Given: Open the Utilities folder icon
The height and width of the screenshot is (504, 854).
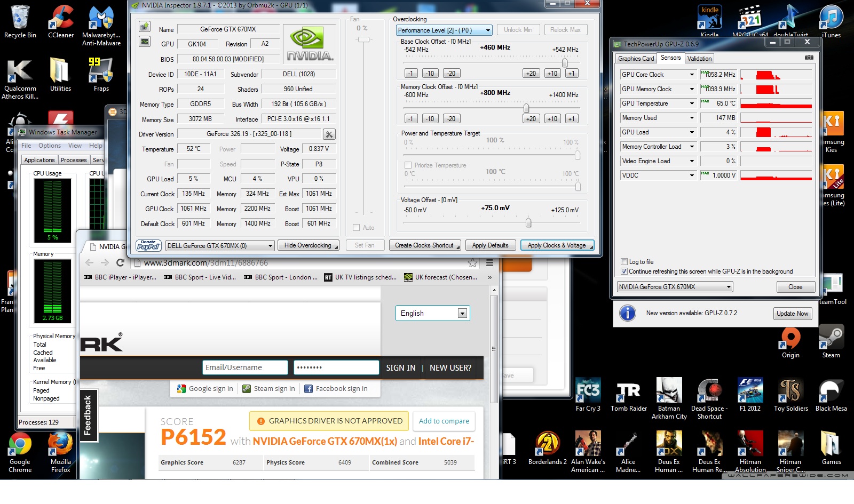Looking at the screenshot, I should point(60,75).
